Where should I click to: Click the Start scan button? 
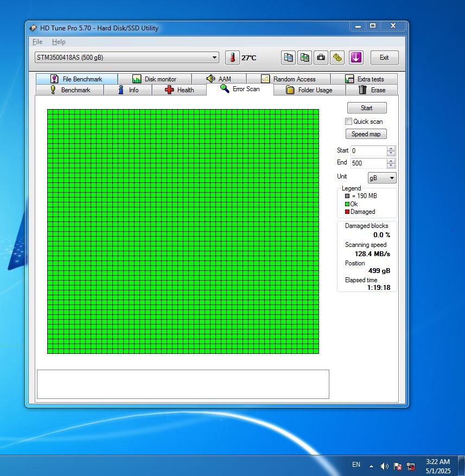click(x=367, y=108)
